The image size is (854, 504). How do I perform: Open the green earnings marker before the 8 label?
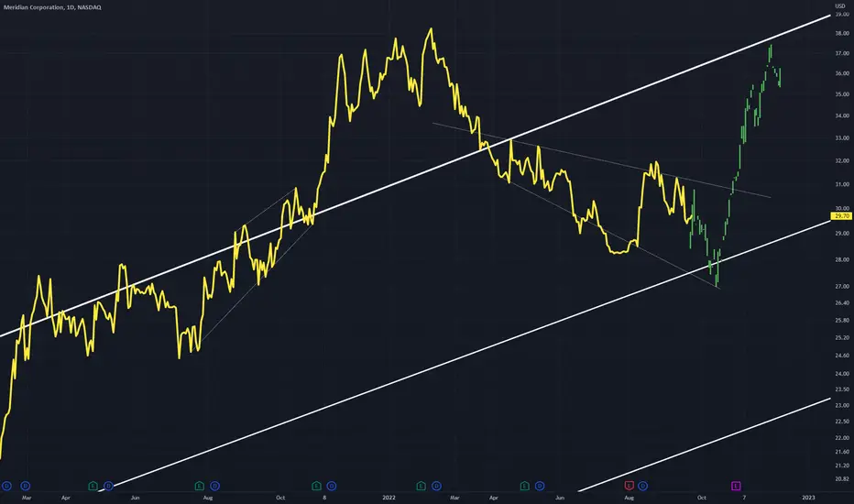(x=316, y=486)
